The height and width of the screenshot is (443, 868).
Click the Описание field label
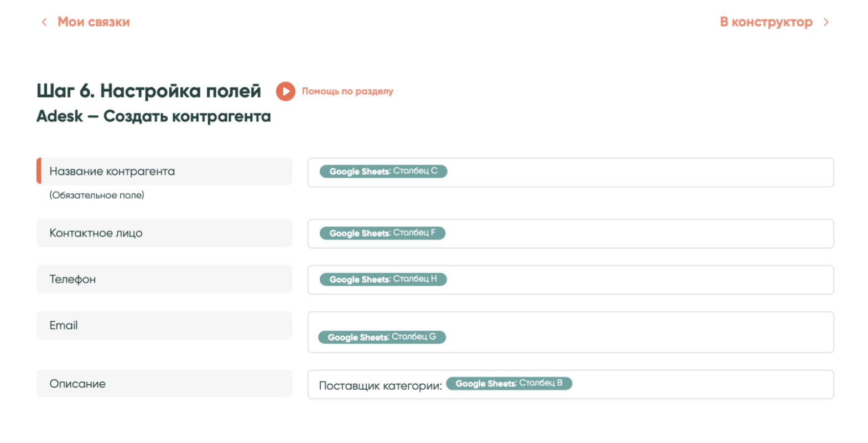click(x=77, y=384)
